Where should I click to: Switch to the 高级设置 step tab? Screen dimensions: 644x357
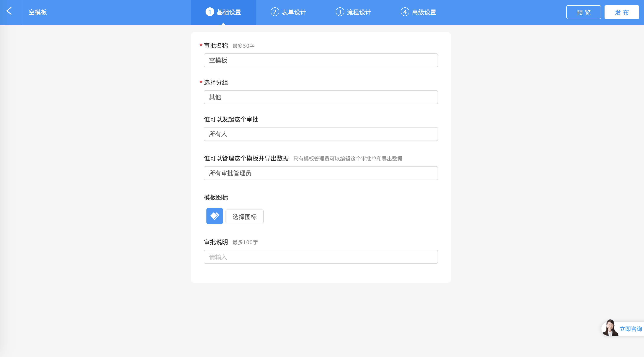[x=418, y=12]
